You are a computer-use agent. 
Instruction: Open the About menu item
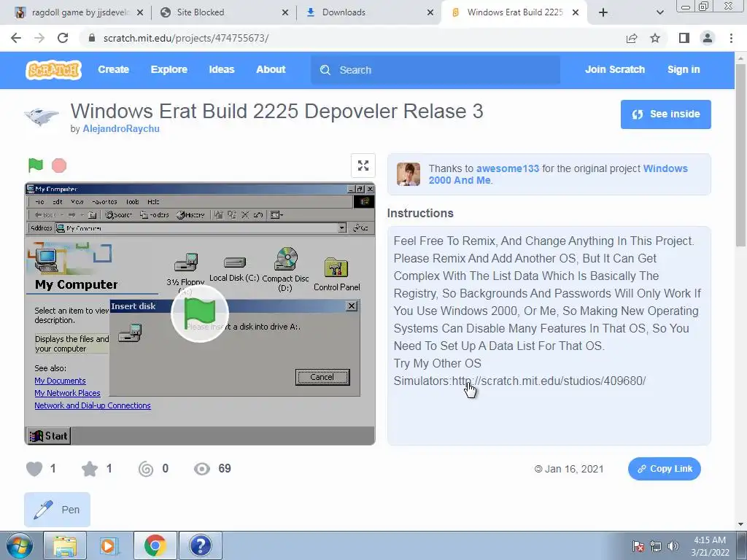coord(271,69)
